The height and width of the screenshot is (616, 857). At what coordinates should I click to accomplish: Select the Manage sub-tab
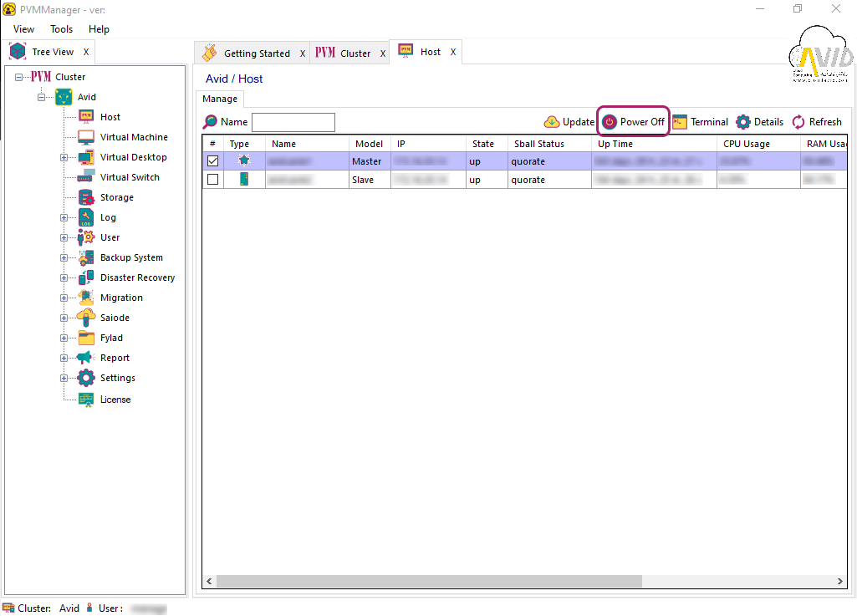(x=220, y=99)
